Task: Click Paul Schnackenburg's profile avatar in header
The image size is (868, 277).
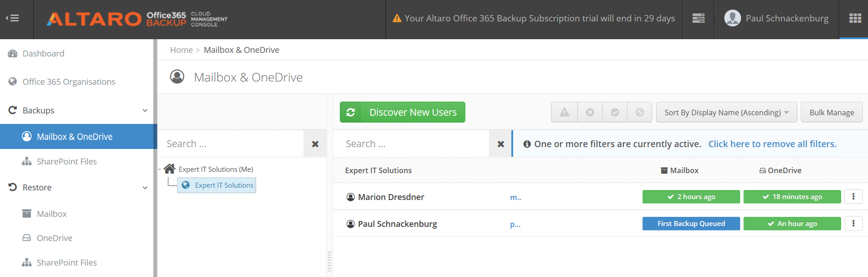Action: click(x=732, y=18)
